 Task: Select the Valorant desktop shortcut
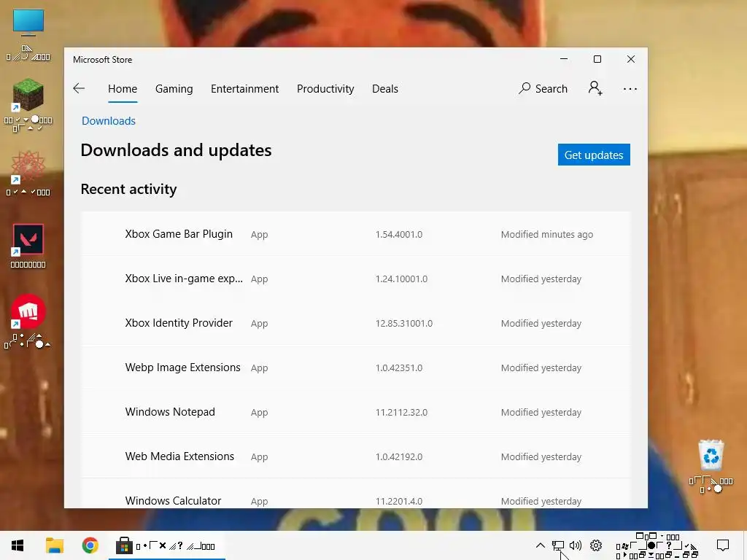pyautogui.click(x=28, y=245)
